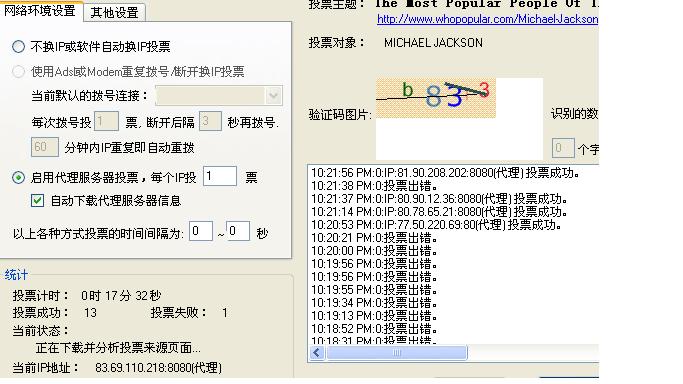Viewport: 683px width, 384px height.
Task: Click the first time interval input field
Action: (201, 231)
